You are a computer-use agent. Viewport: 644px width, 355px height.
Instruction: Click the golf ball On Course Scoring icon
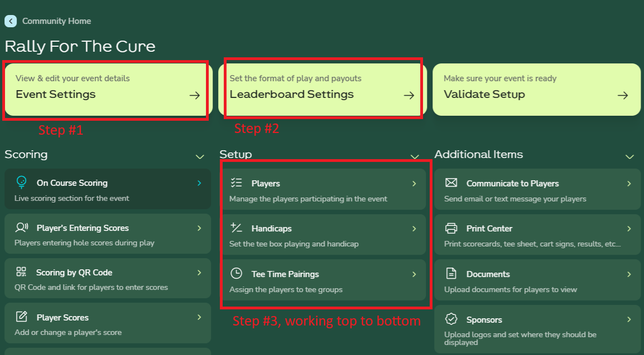(21, 182)
